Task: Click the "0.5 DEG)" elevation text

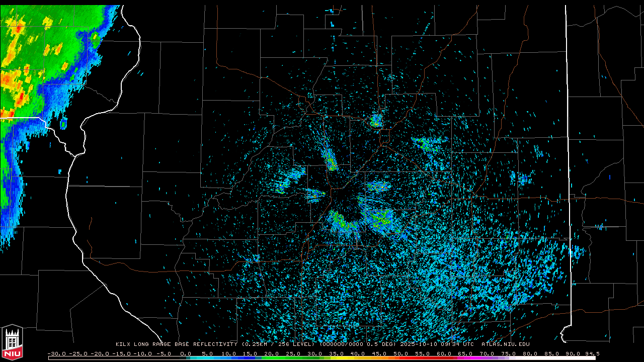Action: click(381, 344)
